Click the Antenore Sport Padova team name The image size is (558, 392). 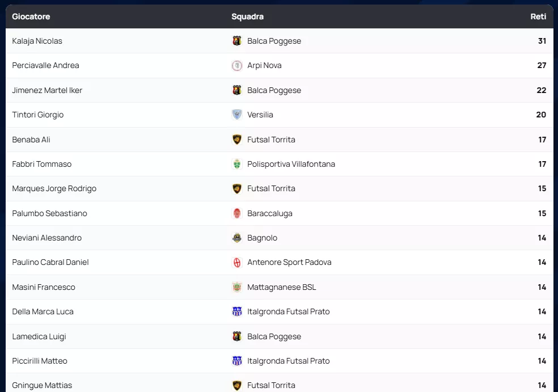[x=289, y=262]
